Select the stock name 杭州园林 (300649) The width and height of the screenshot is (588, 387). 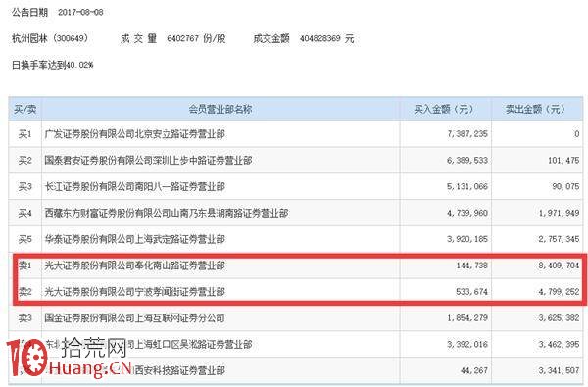tap(50, 38)
